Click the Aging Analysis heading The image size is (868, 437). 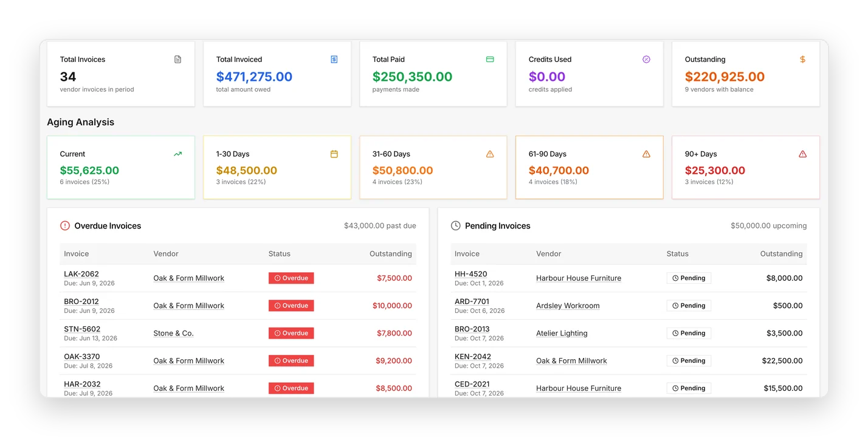tap(81, 122)
